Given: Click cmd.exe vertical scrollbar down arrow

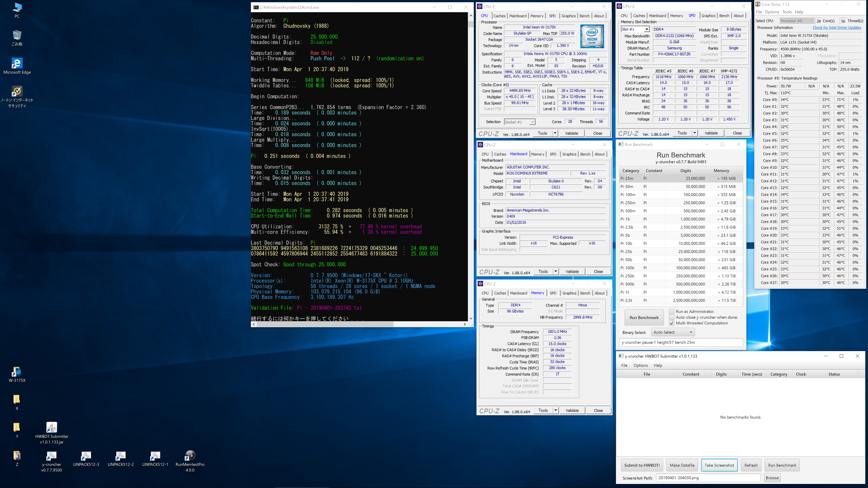Looking at the screenshot, I should tap(471, 318).
